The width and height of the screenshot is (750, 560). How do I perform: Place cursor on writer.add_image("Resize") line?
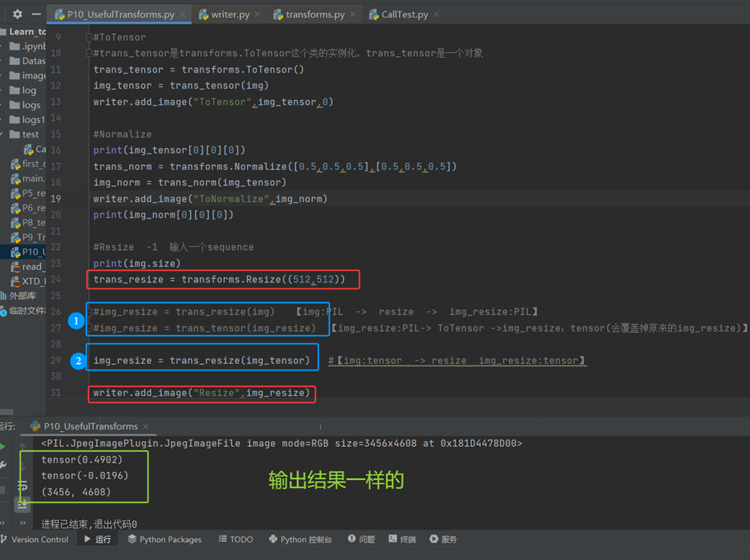[202, 393]
